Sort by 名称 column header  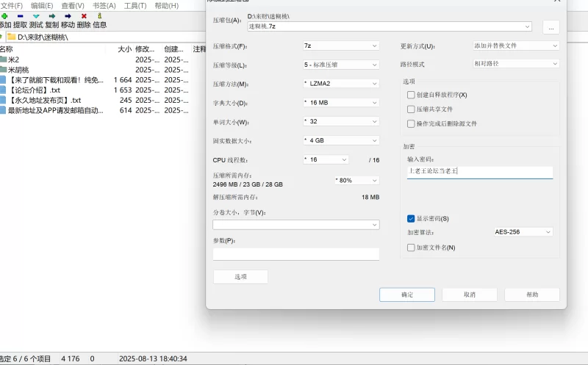(x=7, y=49)
